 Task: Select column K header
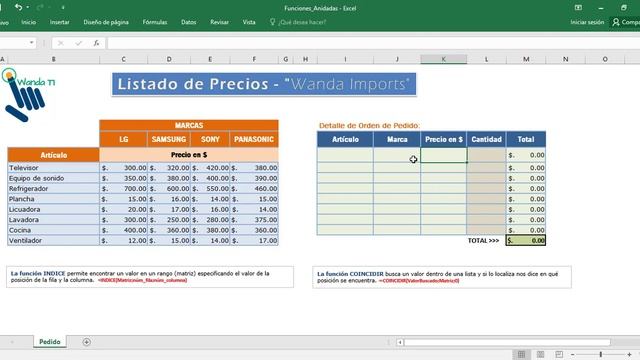[444, 59]
